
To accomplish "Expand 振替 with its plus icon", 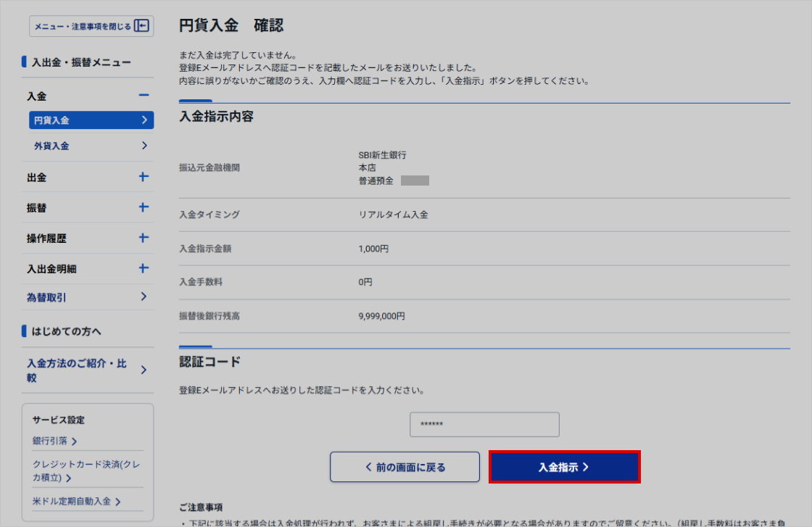I will (144, 207).
